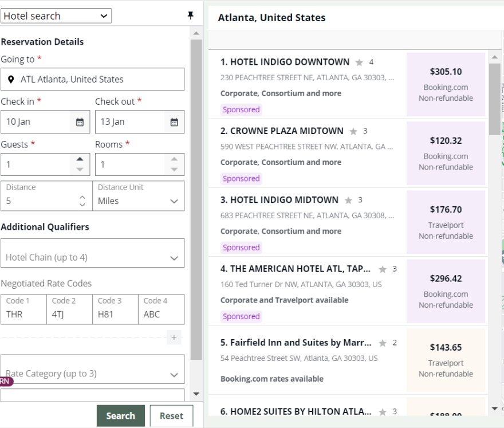Decrease the Guests count
The width and height of the screenshot is (504, 428).
(x=80, y=170)
